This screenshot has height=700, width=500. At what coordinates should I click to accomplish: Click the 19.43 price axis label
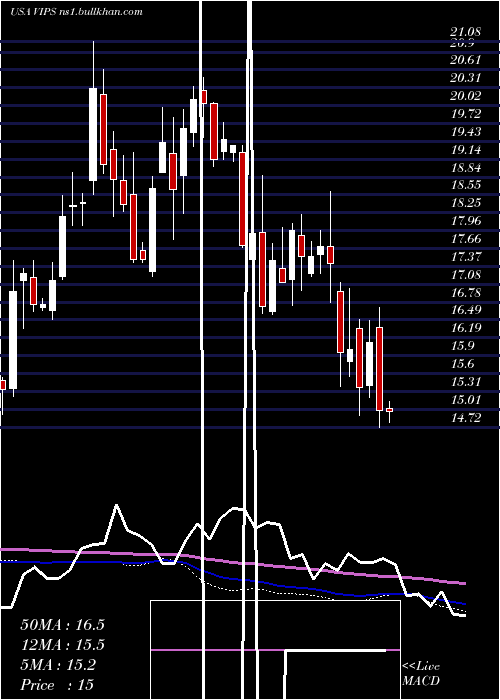click(x=466, y=132)
